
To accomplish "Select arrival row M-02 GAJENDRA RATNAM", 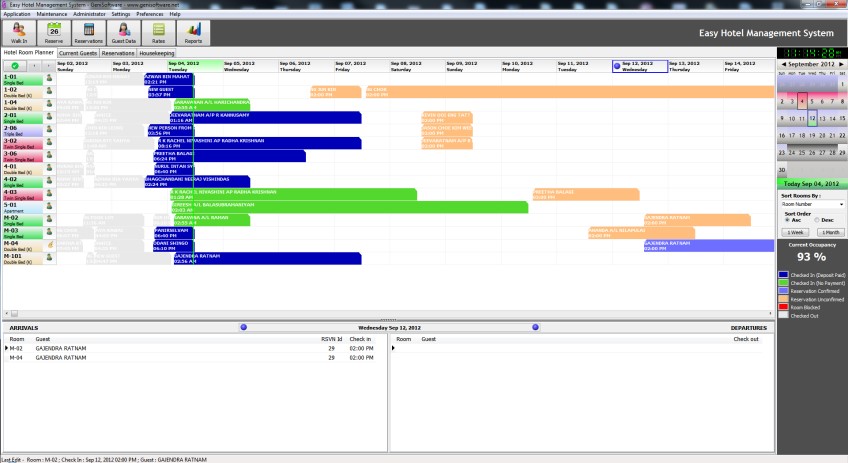I will (195, 348).
